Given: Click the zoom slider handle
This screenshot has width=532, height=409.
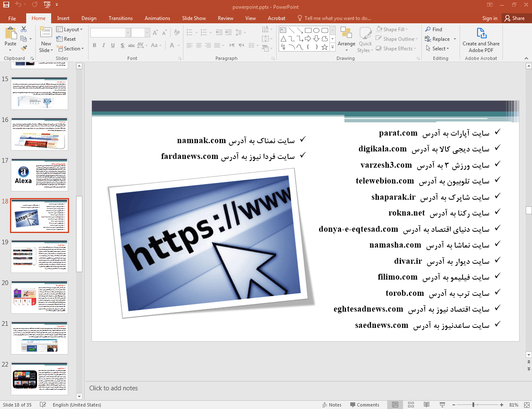Looking at the screenshot, I should 473,405.
